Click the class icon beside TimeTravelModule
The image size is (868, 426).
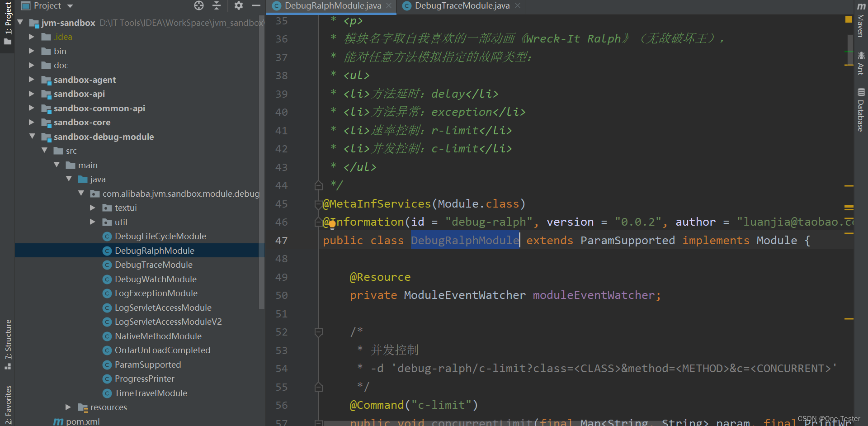(x=107, y=393)
